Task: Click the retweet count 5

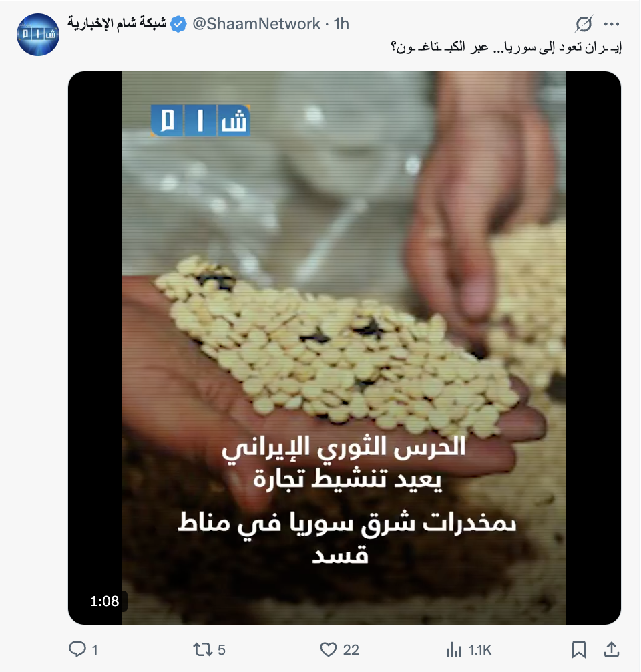Action: pyautogui.click(x=222, y=650)
